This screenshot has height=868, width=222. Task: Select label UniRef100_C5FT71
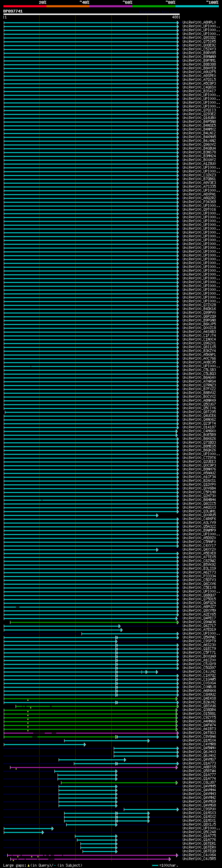tap(199, 653)
